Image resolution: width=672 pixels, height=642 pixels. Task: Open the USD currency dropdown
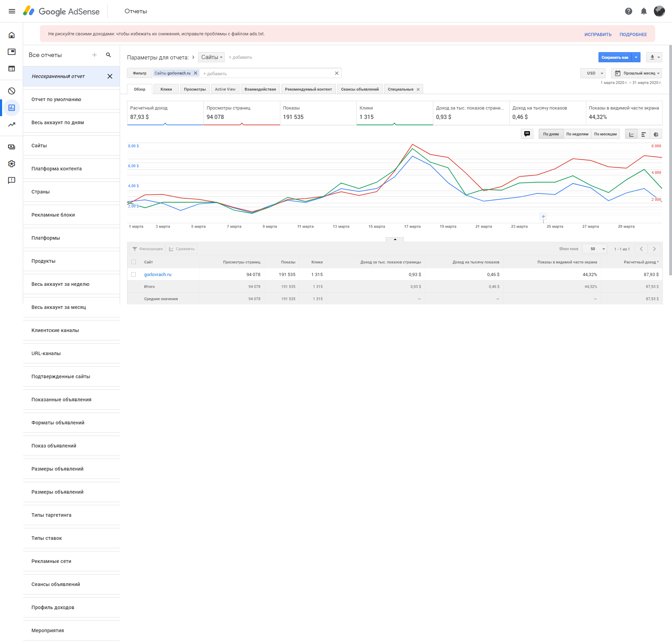coord(593,73)
